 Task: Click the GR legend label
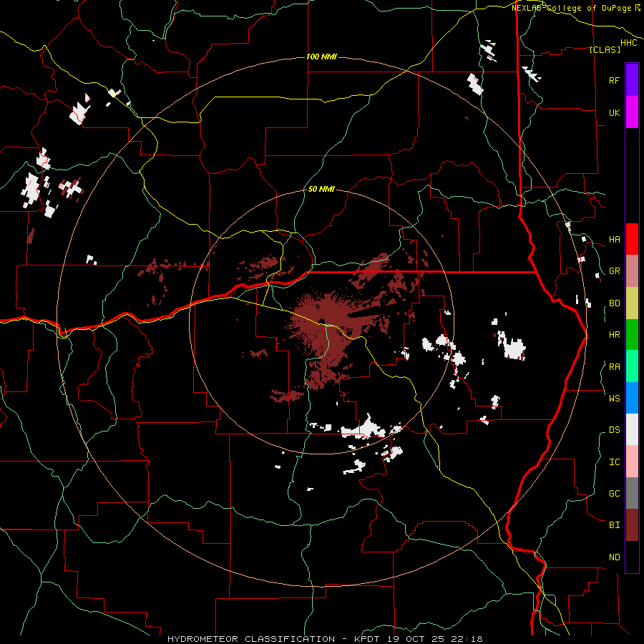[615, 271]
